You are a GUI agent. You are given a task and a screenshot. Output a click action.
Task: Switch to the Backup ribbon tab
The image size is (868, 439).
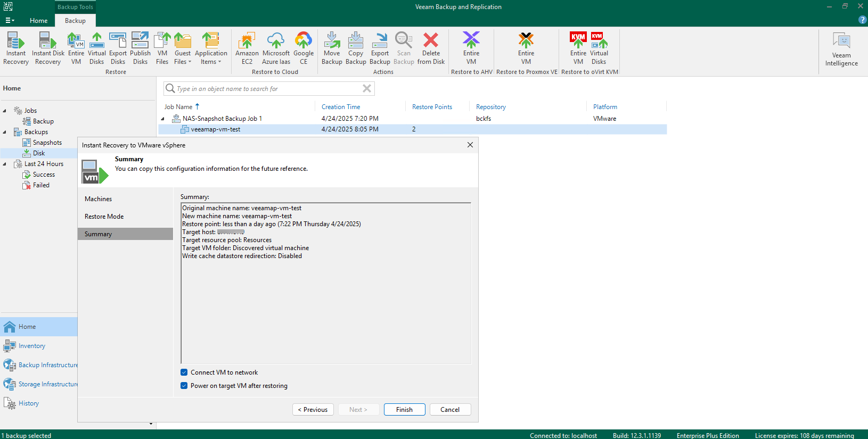click(75, 21)
